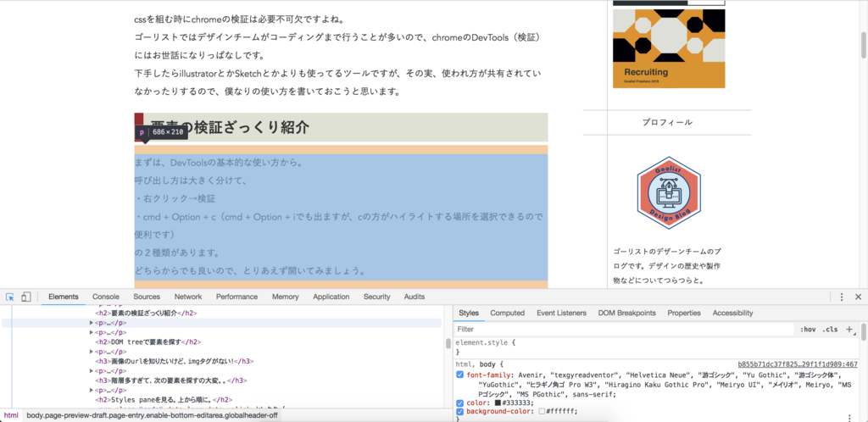The height and width of the screenshot is (422, 868).
Task: Open the Security tab
Action: coord(377,297)
